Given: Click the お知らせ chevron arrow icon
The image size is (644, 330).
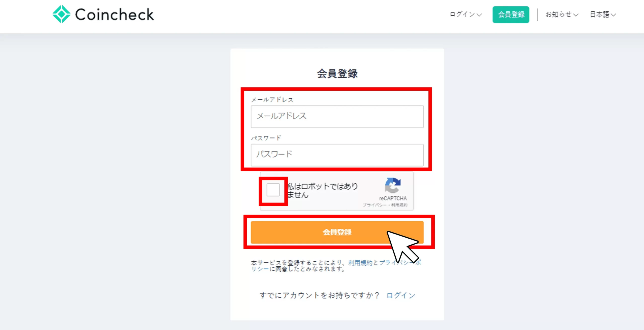Looking at the screenshot, I should coord(576,15).
